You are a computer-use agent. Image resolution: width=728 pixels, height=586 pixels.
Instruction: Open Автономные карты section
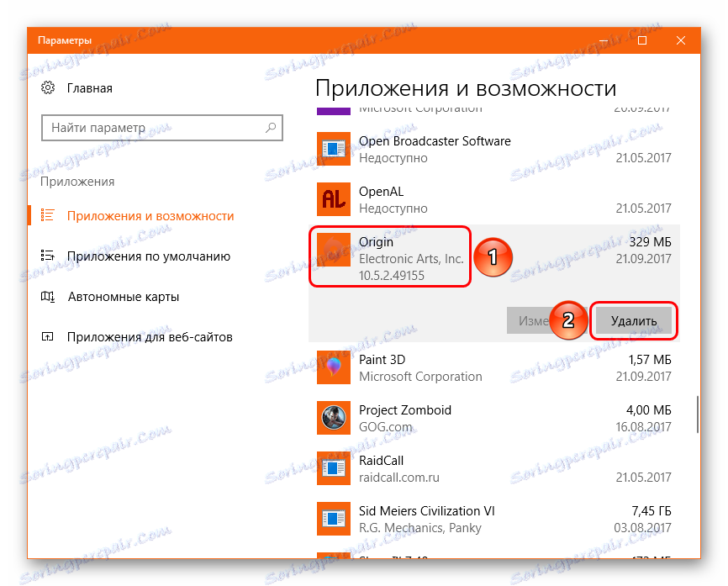click(x=124, y=297)
